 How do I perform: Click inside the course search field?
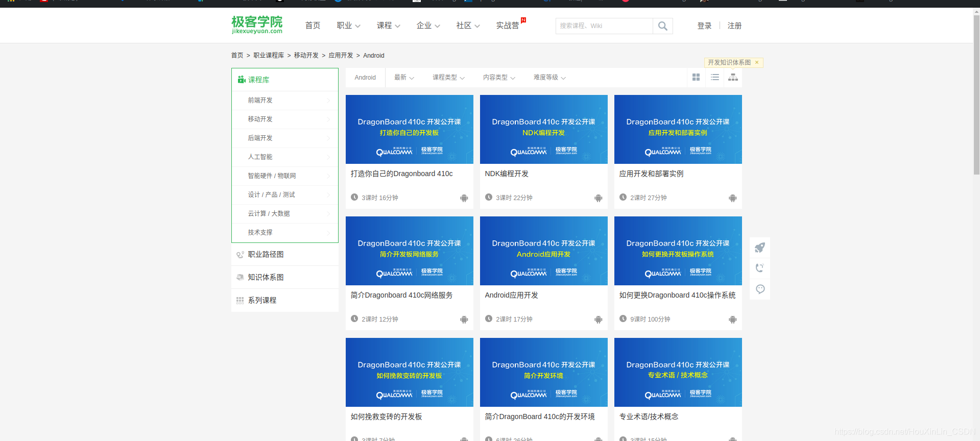(604, 26)
